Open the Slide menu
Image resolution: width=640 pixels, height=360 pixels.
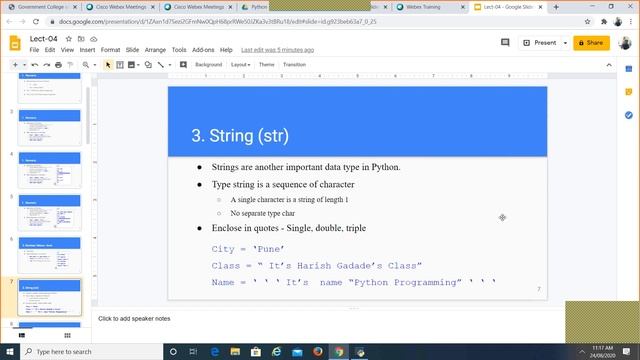(132, 50)
